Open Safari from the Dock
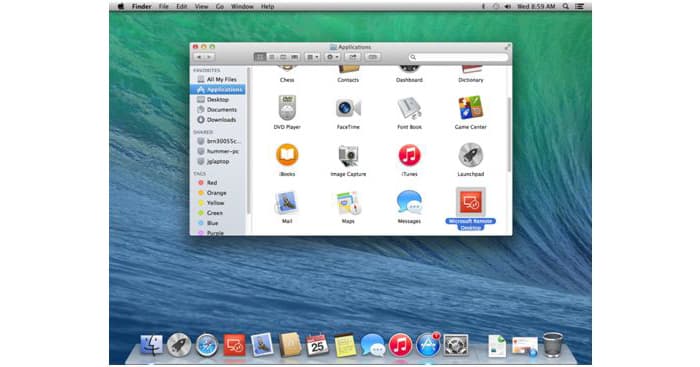 click(x=207, y=345)
